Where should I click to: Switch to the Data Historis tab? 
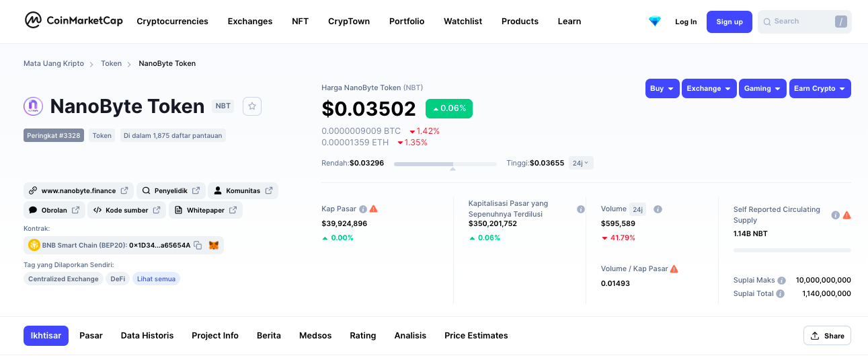(x=147, y=336)
